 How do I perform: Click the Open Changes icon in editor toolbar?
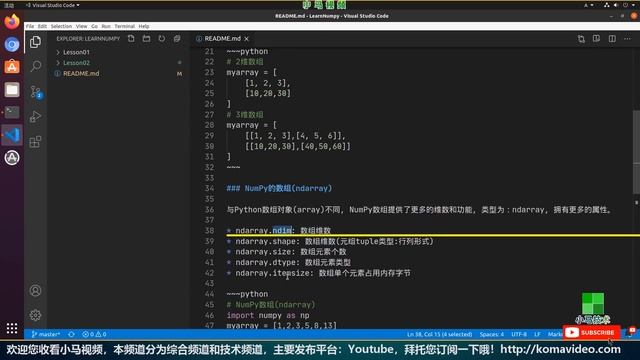coord(581,39)
